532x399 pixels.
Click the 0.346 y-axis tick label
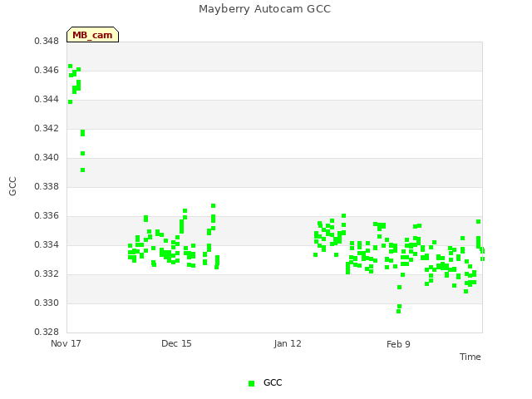[47, 70]
